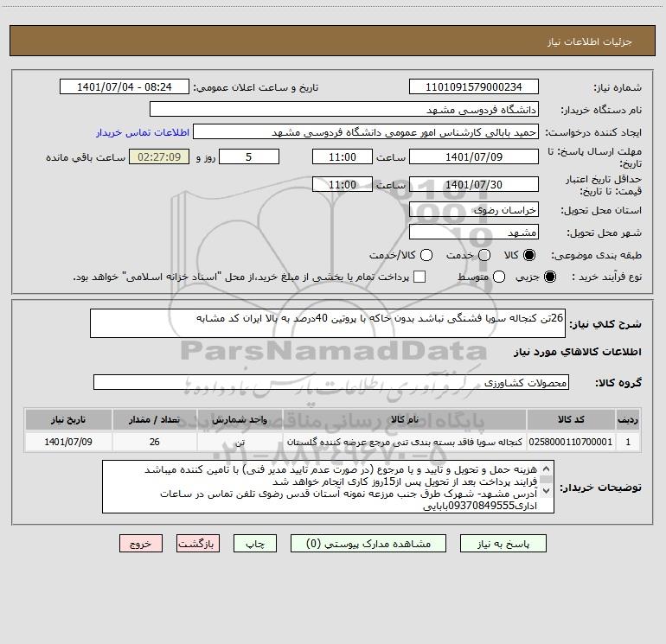Click the ایجاد کننده درخواست field
This screenshot has width=666, height=644.
366,132
